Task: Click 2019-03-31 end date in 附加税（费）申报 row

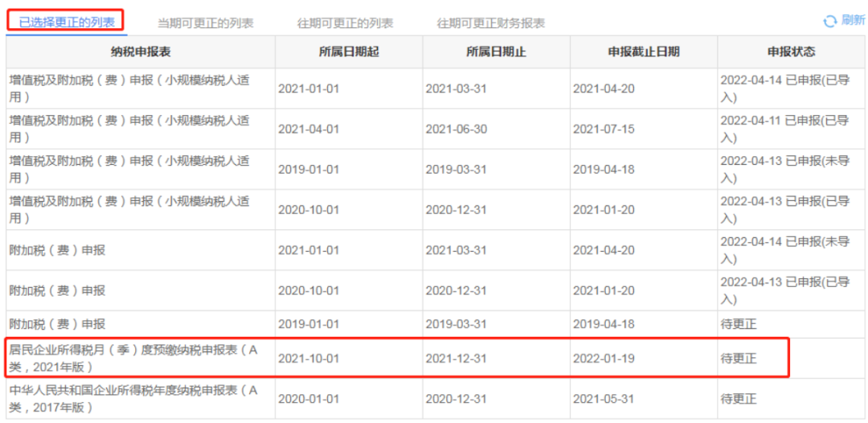Action: click(x=456, y=324)
